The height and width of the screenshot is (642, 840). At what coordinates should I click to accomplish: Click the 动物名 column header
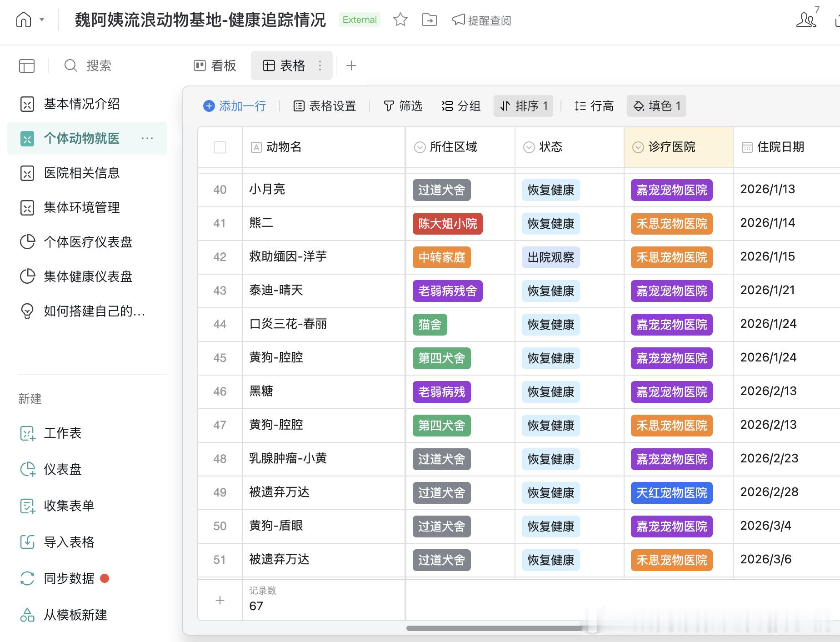324,147
